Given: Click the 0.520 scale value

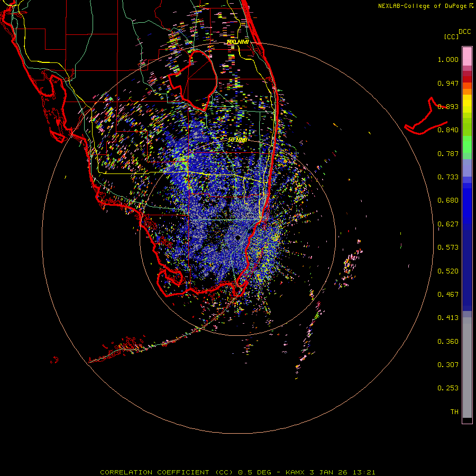Looking at the screenshot, I should (x=448, y=271).
